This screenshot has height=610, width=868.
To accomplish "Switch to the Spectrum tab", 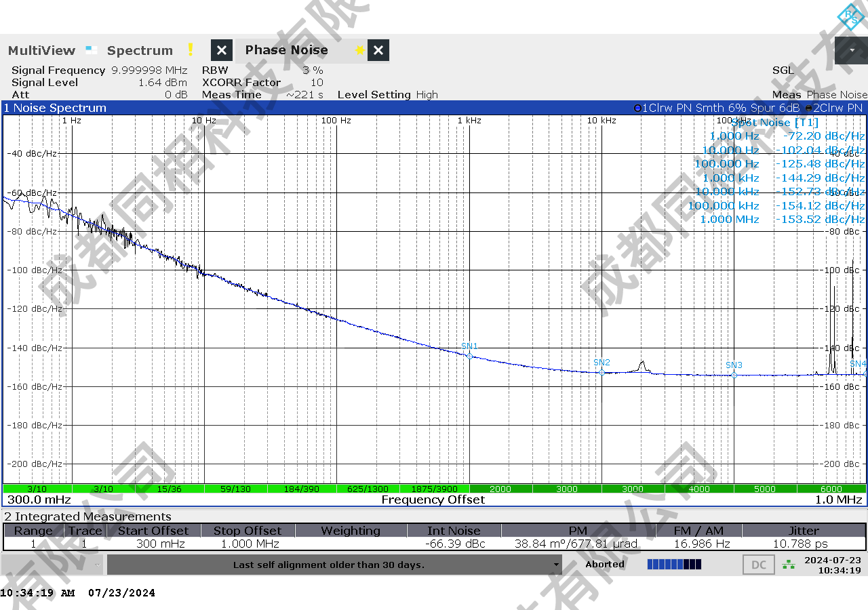I will (x=140, y=51).
